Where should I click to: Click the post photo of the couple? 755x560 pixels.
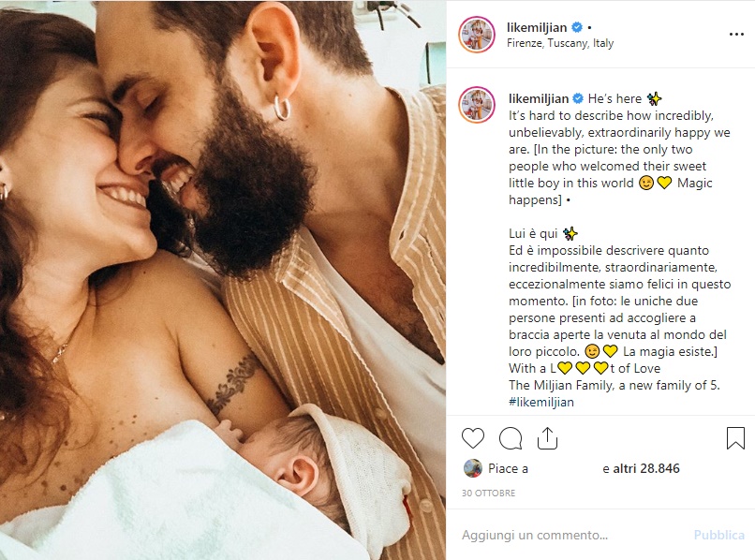223,280
